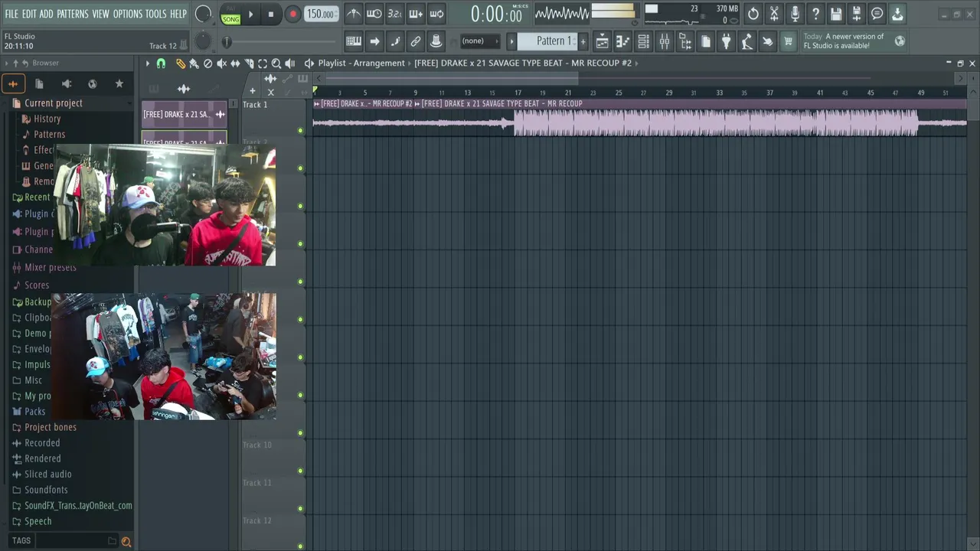Open the playlist options arrow menu
The height and width of the screenshot is (551, 980).
tap(148, 64)
